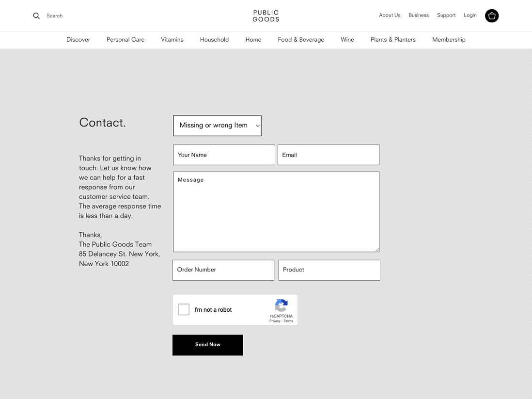Check the I'm not a robot checkbox
The height and width of the screenshot is (399, 532).
pos(184,309)
